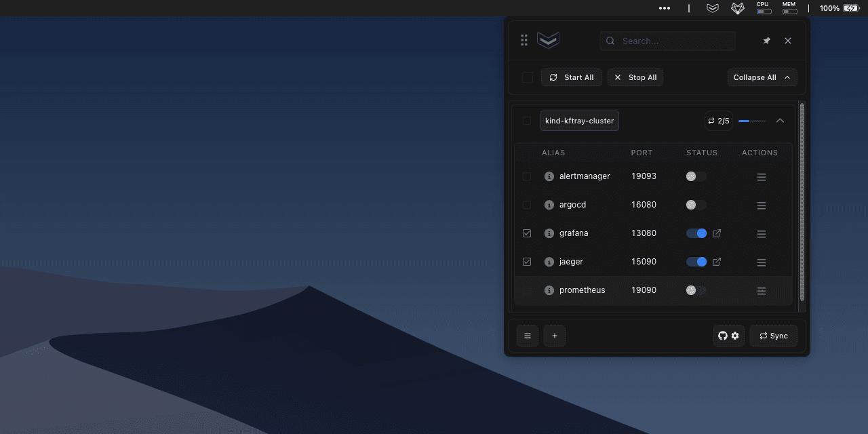Click the kind-kftray-cluster context label
This screenshot has height=434, width=868.
click(x=580, y=121)
